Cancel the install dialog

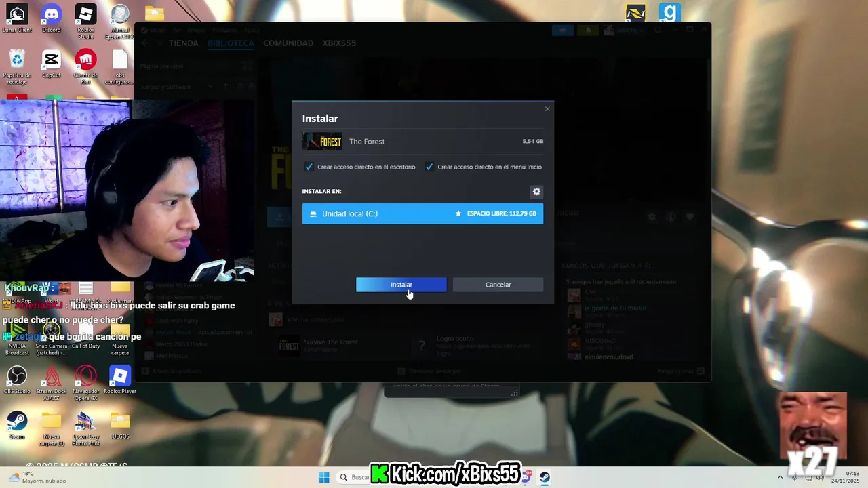tap(498, 285)
